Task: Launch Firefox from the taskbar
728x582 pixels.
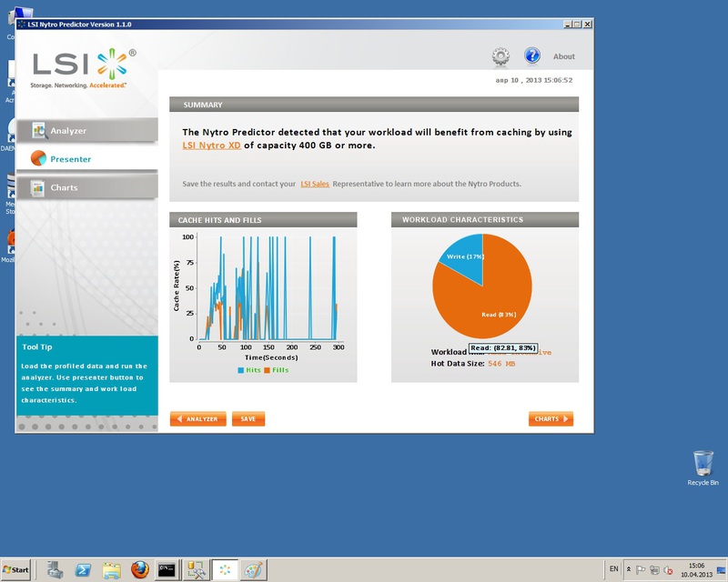Action: point(140,570)
